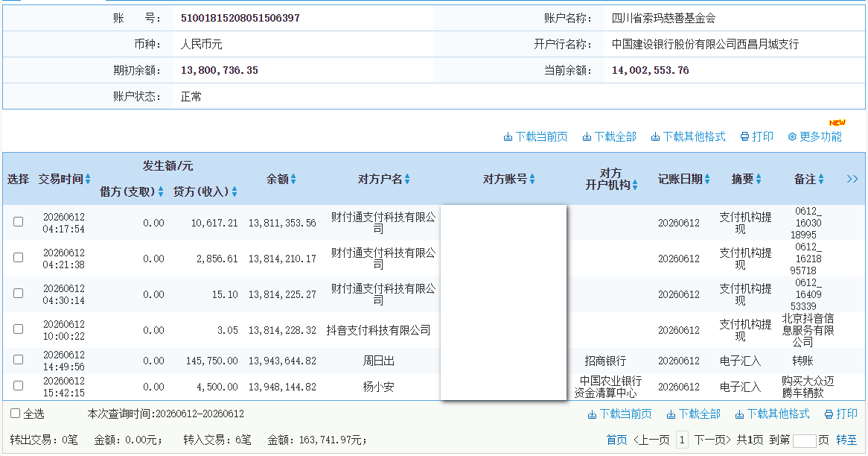Click 上一页 previous page

point(651,440)
